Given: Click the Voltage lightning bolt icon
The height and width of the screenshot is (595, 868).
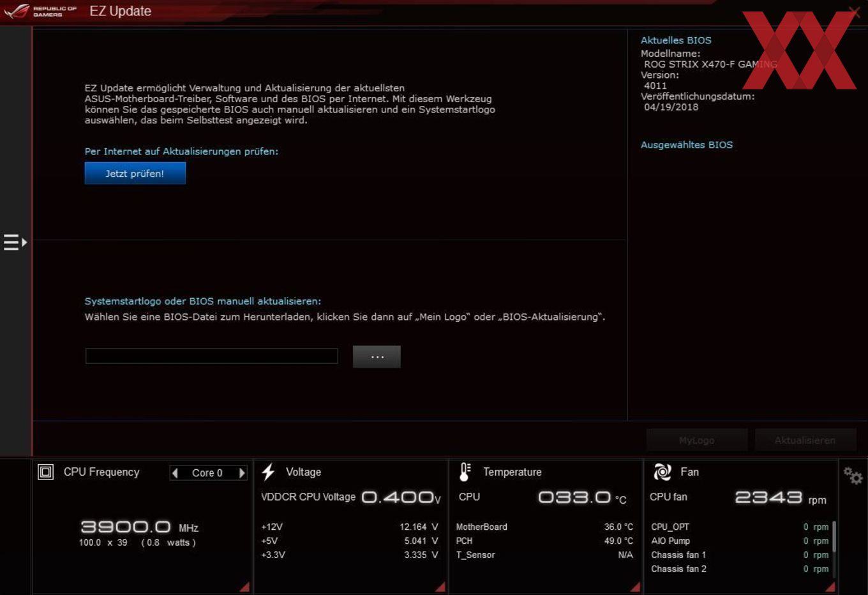Looking at the screenshot, I should coord(268,472).
